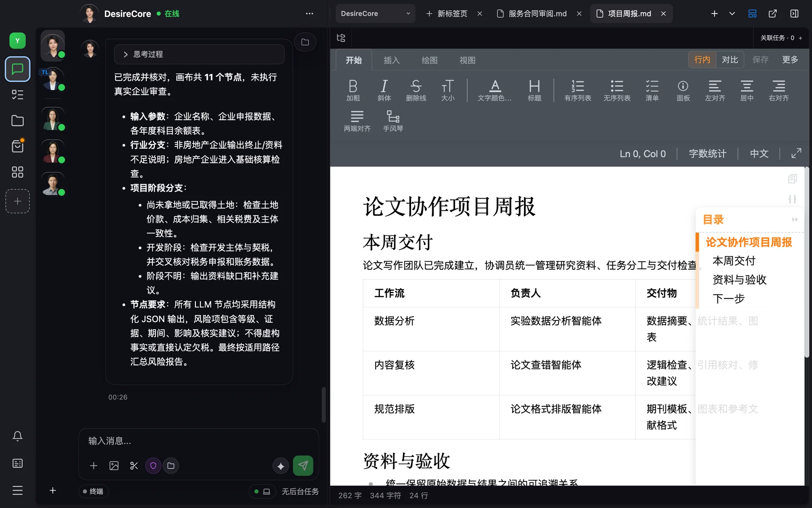This screenshot has height=508, width=812.
Task: Align text right (右对齐)
Action: point(779,90)
